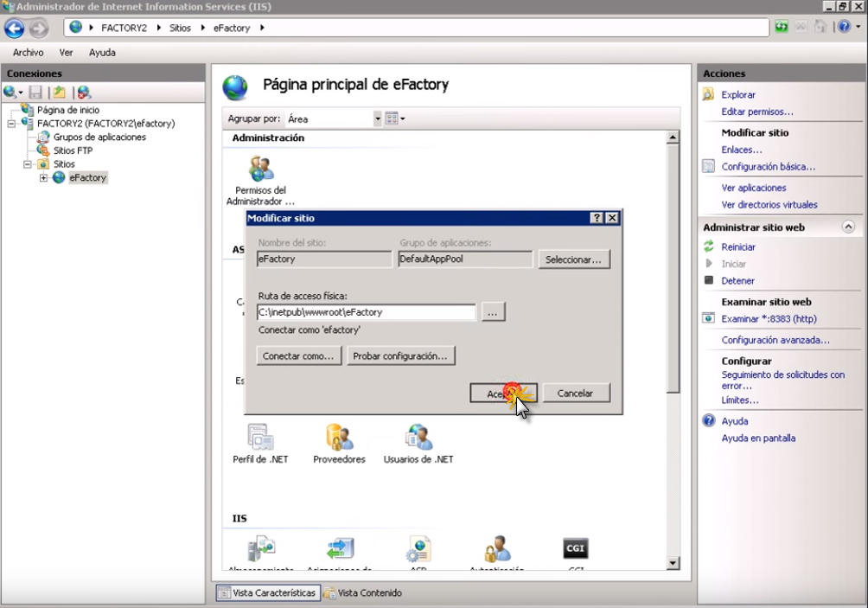Open the authentication icon with the padlock
The image size is (868, 608).
pos(497,548)
